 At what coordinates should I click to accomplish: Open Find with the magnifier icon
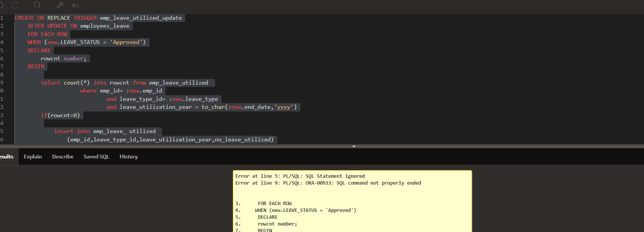click(37, 5)
